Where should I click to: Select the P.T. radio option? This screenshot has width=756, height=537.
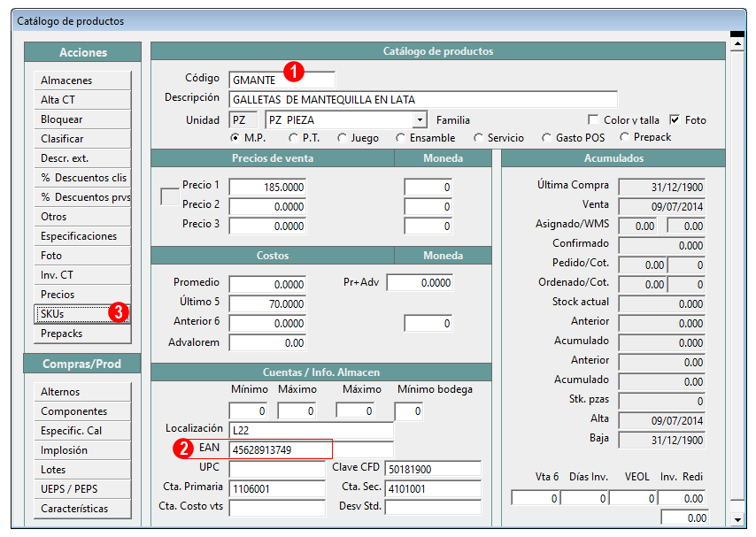(x=293, y=138)
